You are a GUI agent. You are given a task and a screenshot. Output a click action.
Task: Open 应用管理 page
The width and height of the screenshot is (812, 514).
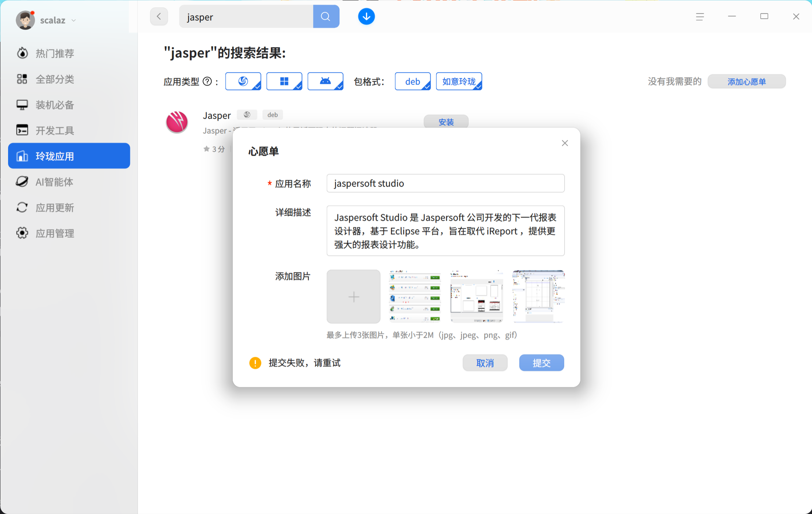click(69, 233)
